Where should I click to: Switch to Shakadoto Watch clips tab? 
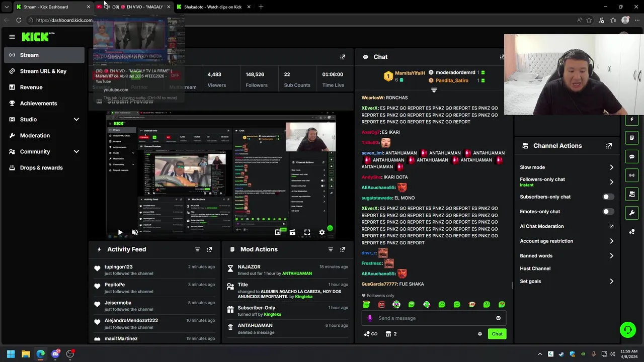coord(213,7)
